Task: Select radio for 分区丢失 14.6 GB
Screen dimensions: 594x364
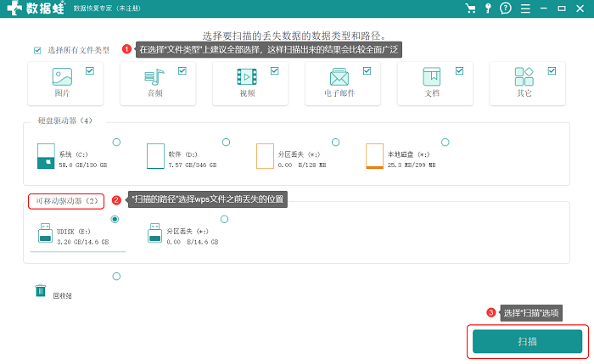Action: tap(224, 219)
